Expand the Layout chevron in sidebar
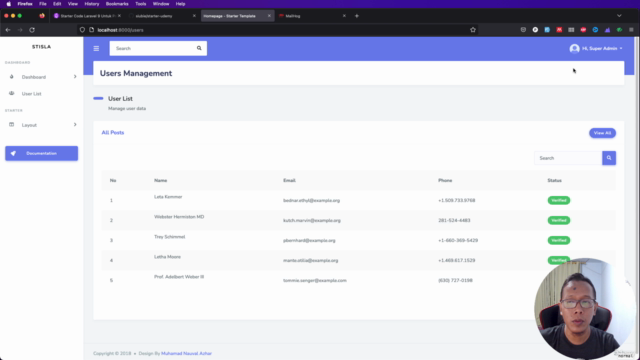 coord(75,124)
